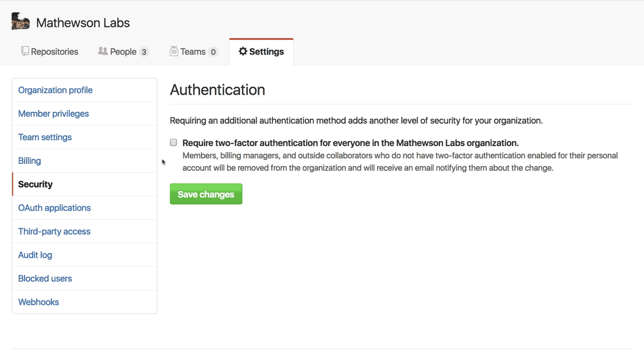View OAuth applications settings
This screenshot has height=363, width=644.
(54, 208)
